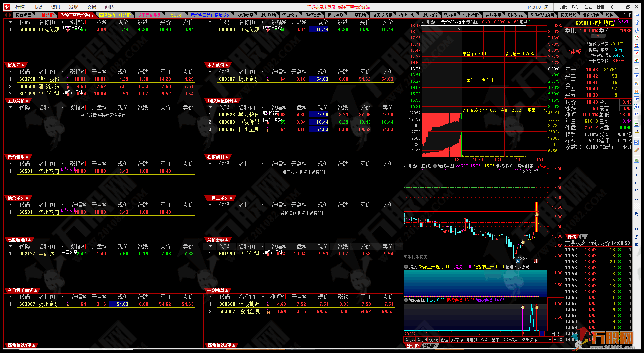Toggle the 秘线主图 indicator circle button
Viewport: 644px width, 353px height.
pyautogui.click(x=435, y=166)
